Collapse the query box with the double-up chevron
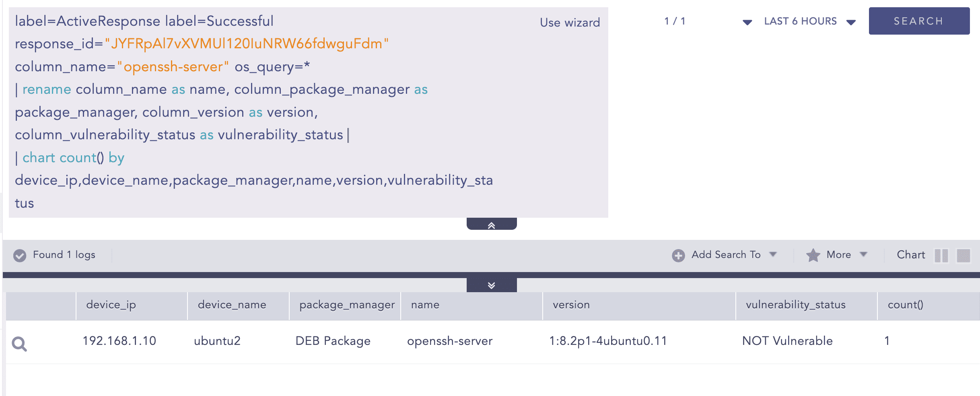 pos(491,225)
